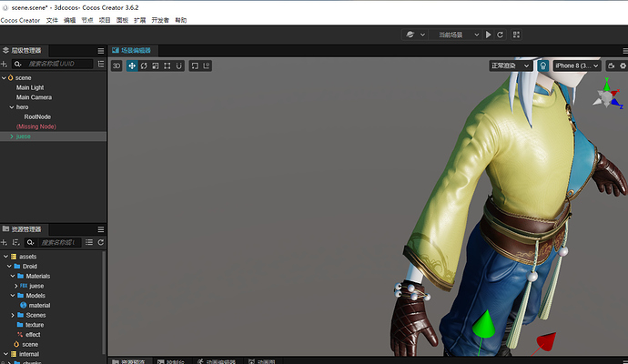Select the snap magnet tool
The image size is (628, 364).
(x=178, y=66)
